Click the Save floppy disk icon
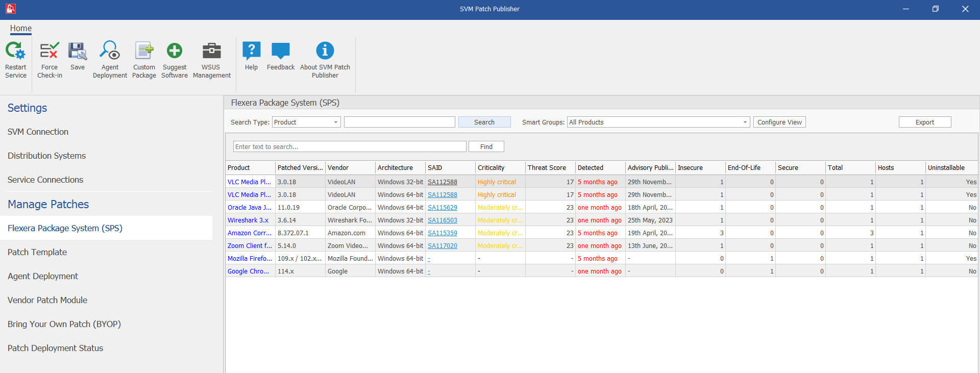 [x=78, y=52]
